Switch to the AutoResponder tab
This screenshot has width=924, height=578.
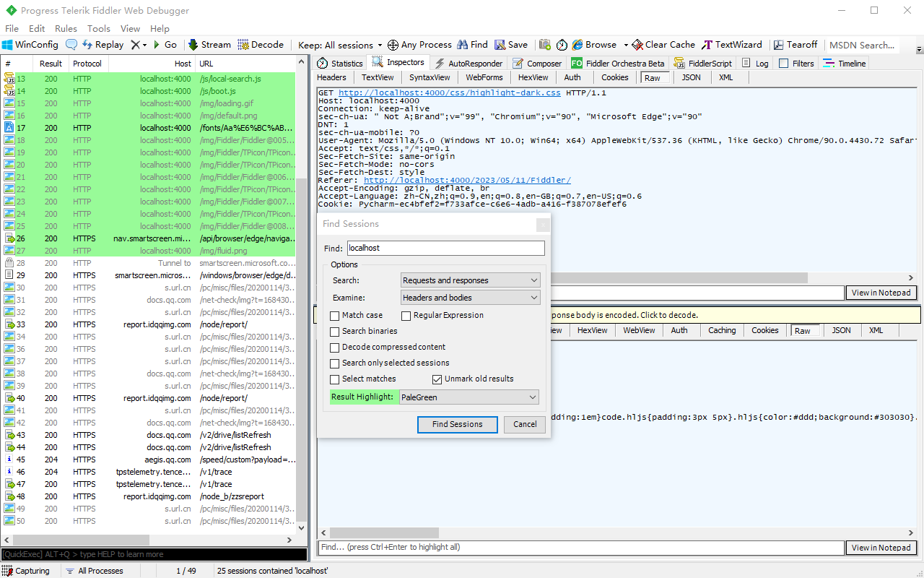[x=468, y=64]
